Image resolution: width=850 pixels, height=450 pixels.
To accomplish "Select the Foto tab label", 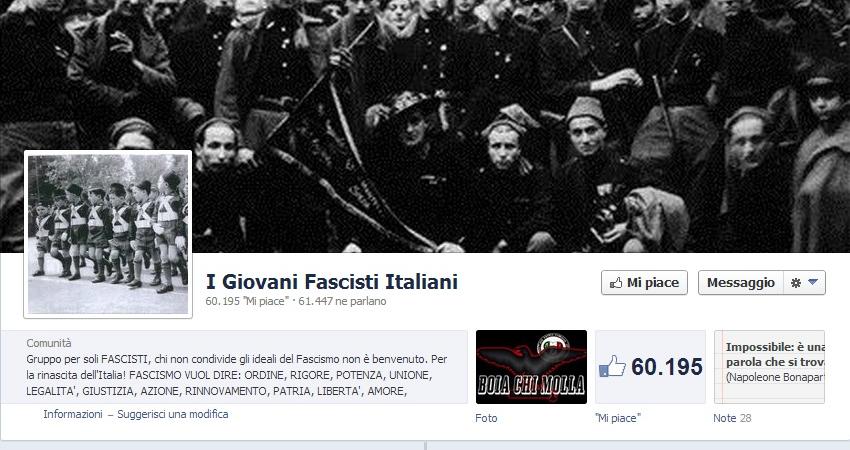I will pyautogui.click(x=486, y=418).
